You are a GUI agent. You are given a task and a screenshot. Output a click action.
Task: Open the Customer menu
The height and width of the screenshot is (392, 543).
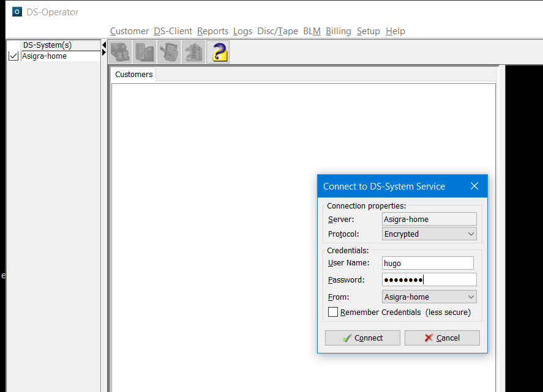click(129, 31)
